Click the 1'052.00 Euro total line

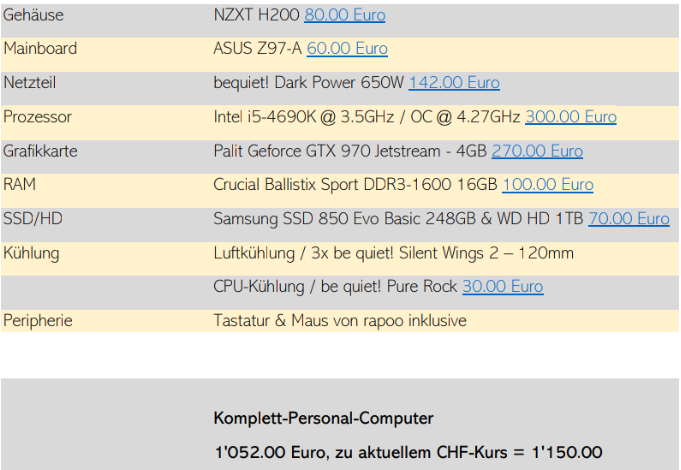(409, 453)
